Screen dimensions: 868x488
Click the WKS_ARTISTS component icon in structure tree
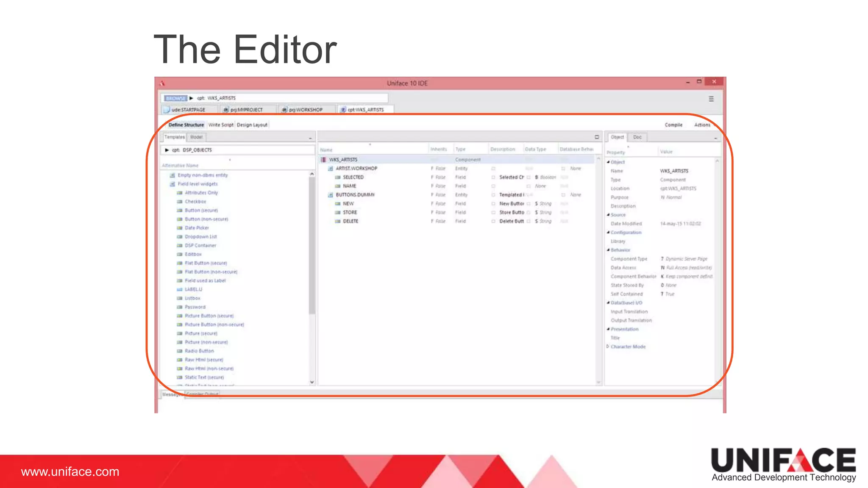(323, 160)
